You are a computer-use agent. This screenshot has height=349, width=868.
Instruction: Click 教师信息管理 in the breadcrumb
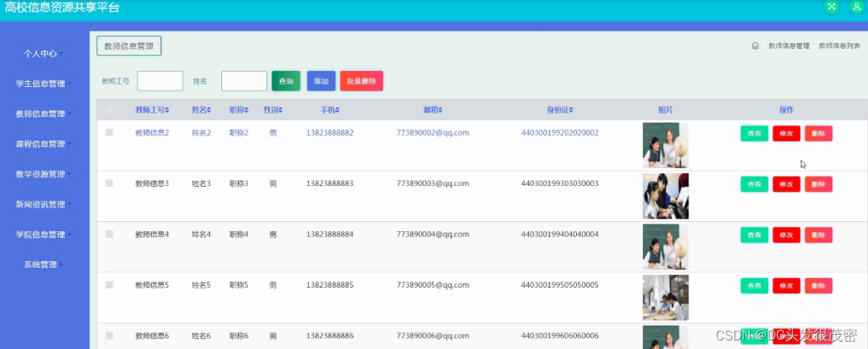[789, 45]
